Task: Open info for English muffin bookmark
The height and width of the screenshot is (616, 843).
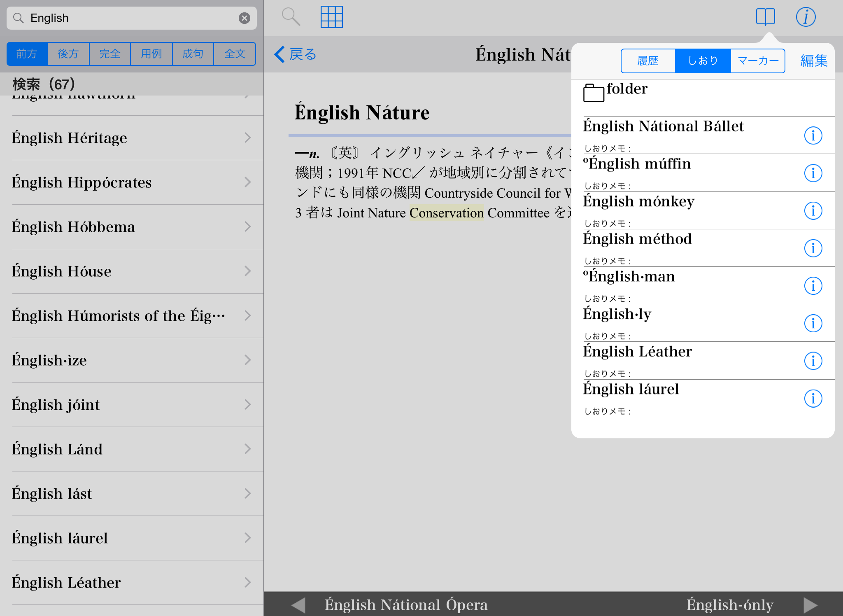Action: click(x=813, y=173)
